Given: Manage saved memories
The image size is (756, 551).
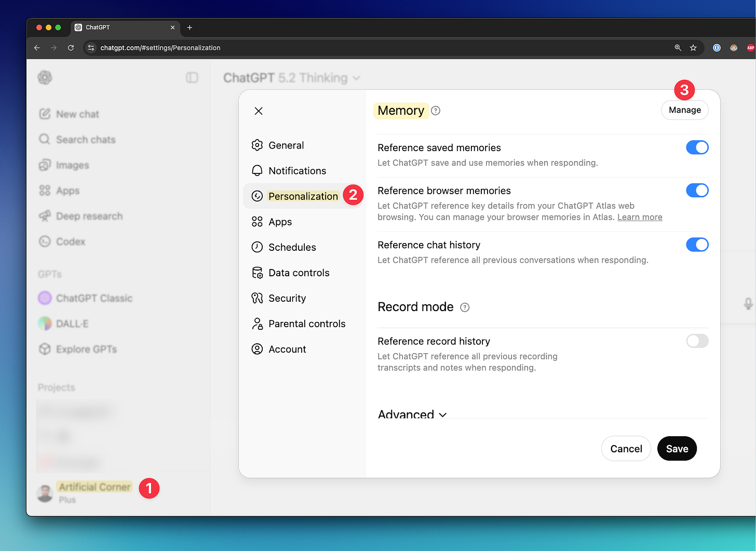Looking at the screenshot, I should (x=684, y=110).
